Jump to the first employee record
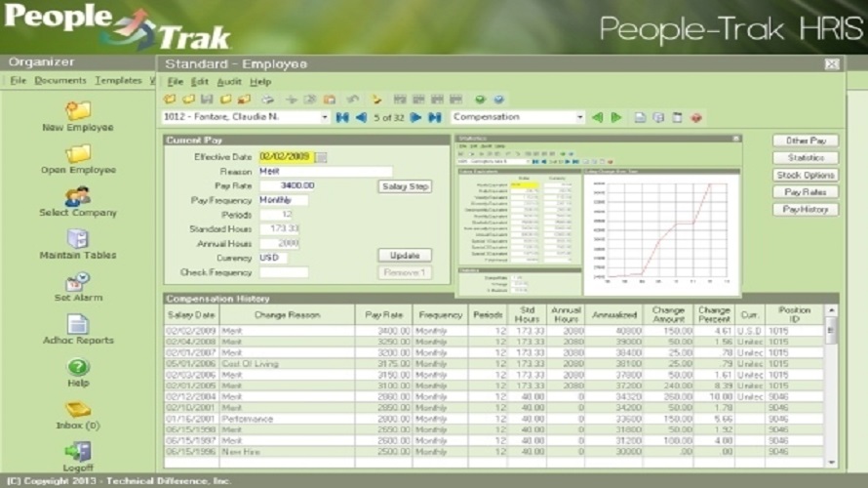 [342, 117]
